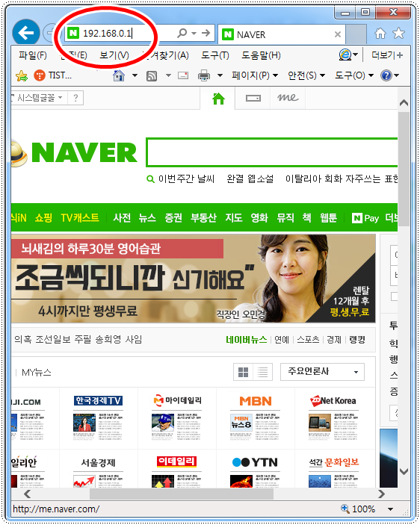The width and height of the screenshot is (420, 525).
Task: Click the 이번주간 날씨 suggested search
Action: [186, 178]
